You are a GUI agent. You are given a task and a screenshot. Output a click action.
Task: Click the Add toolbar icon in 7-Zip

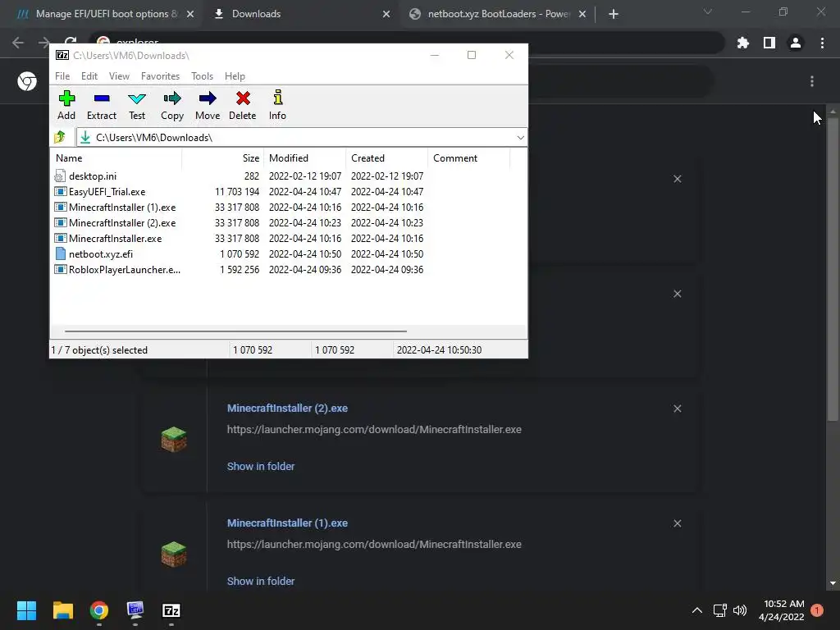66,98
